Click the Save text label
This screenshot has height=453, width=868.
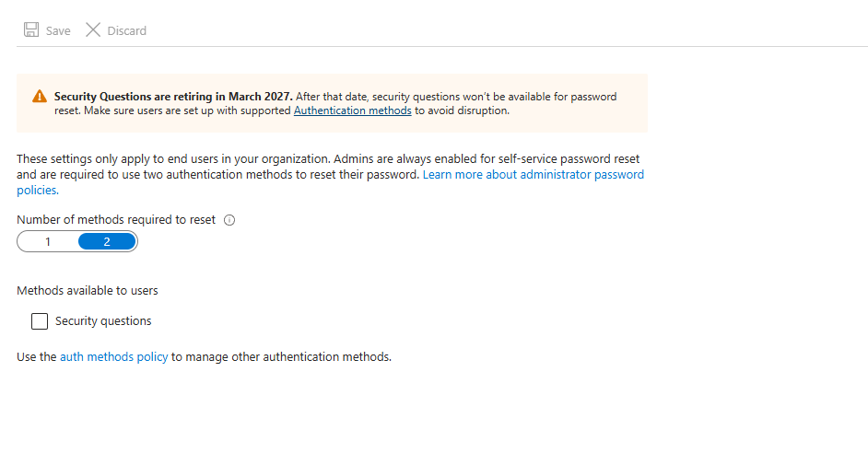(x=58, y=31)
